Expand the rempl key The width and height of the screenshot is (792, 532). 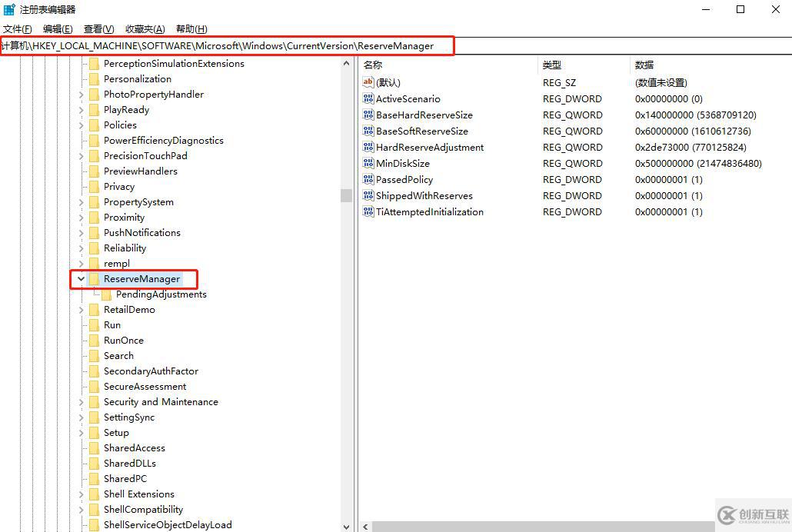coord(81,264)
